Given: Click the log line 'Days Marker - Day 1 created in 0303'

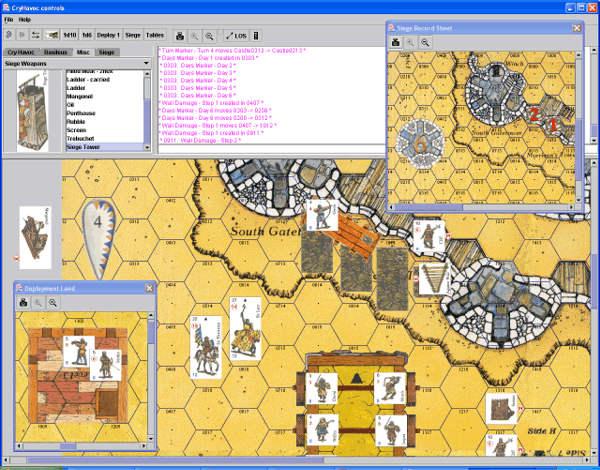Looking at the screenshot, I should [209, 58].
